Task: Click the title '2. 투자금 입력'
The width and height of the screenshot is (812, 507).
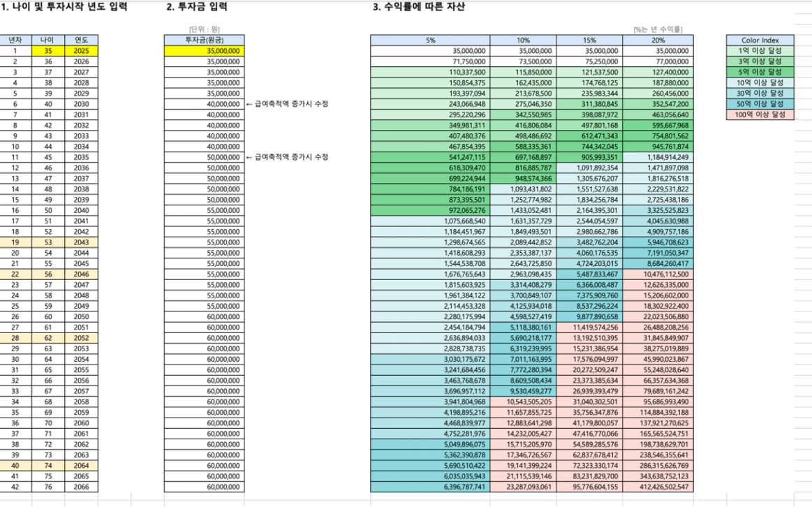Action: tap(197, 7)
